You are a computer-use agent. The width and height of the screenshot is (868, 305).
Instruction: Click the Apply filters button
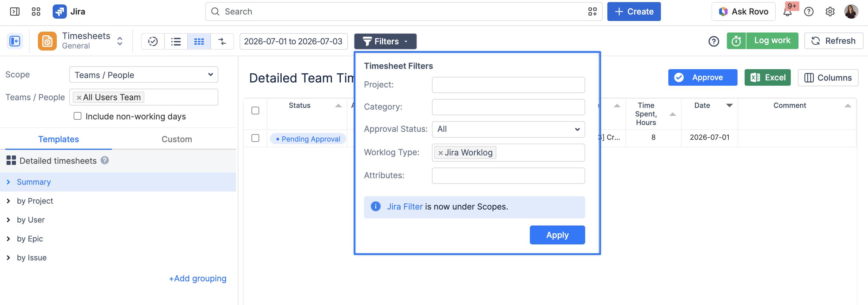click(x=557, y=235)
